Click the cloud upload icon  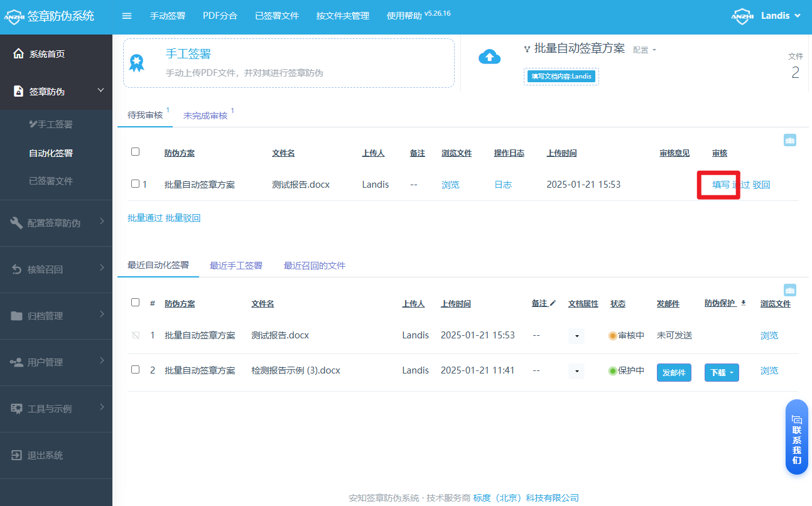[489, 57]
